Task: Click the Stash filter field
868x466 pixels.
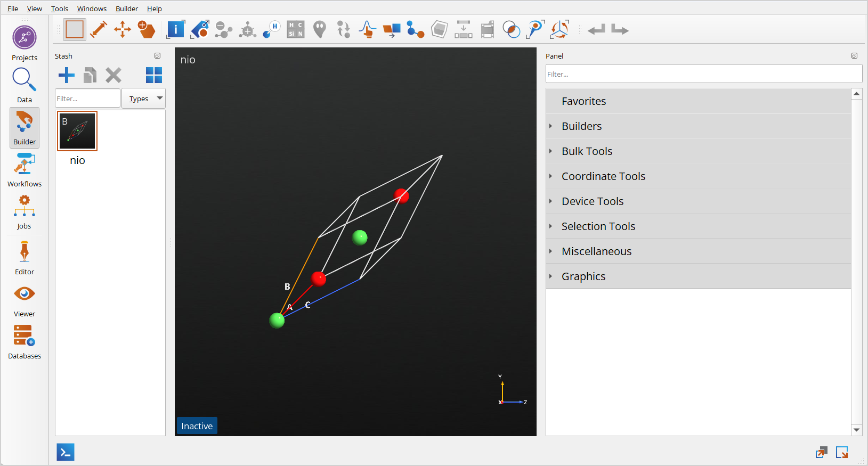Action: click(88, 99)
